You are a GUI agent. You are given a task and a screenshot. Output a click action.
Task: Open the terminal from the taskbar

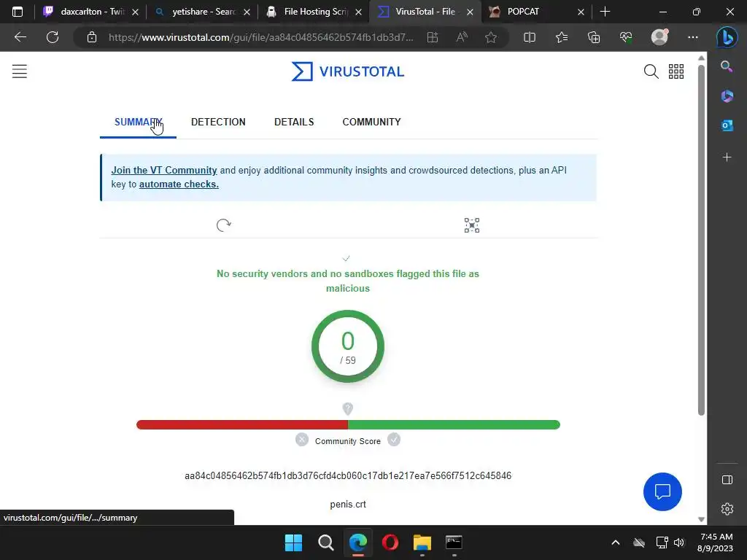tap(454, 542)
